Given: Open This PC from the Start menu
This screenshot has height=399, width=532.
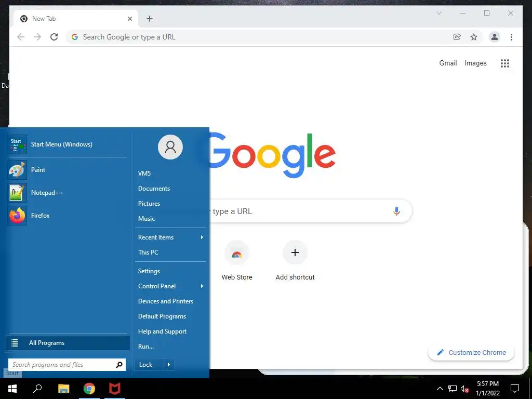Looking at the screenshot, I should 148,252.
